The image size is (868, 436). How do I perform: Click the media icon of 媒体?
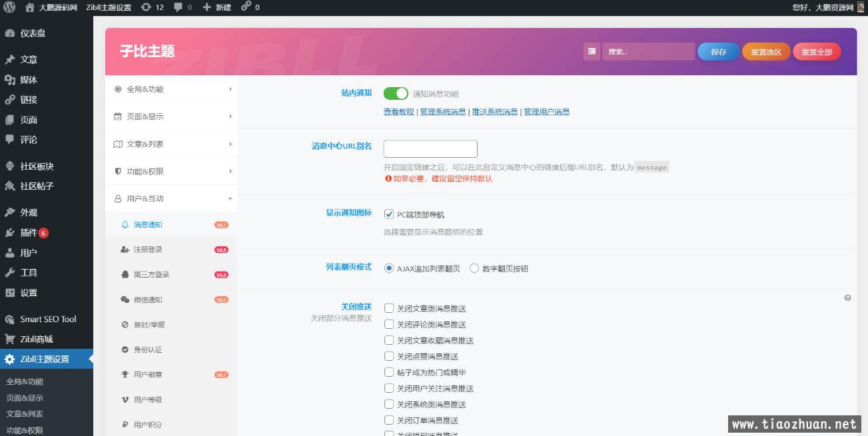click(x=9, y=79)
